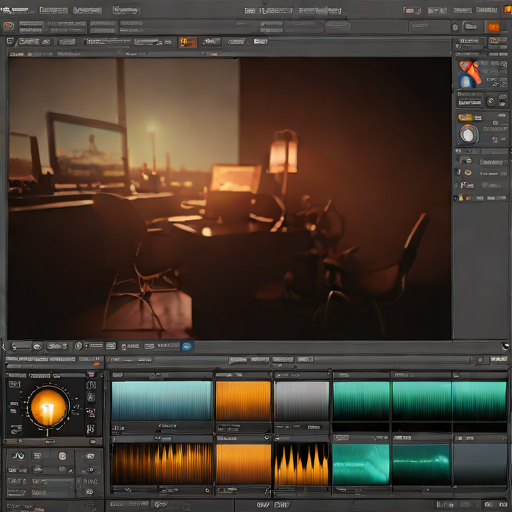The width and height of the screenshot is (512, 512).
Task: Click the bottom icon in the column right of the dial
Action: pos(90,429)
